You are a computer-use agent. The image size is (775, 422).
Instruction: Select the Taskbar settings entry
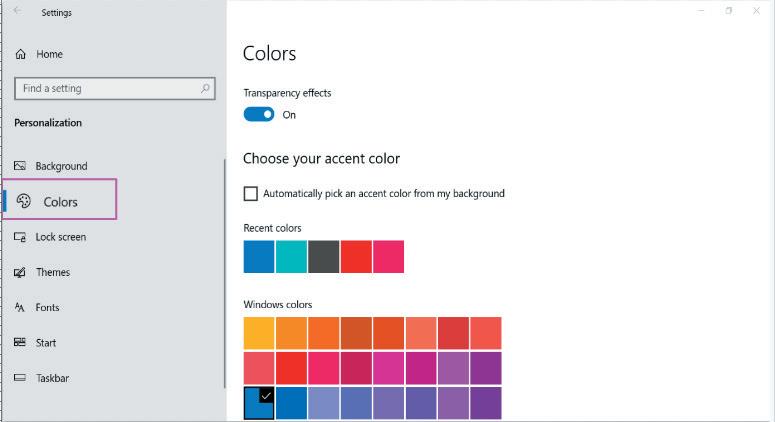tap(52, 378)
